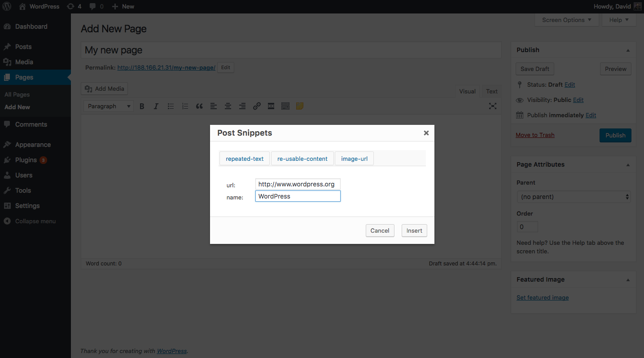The width and height of the screenshot is (644, 358).
Task: Open the page permalink URL
Action: coord(166,68)
